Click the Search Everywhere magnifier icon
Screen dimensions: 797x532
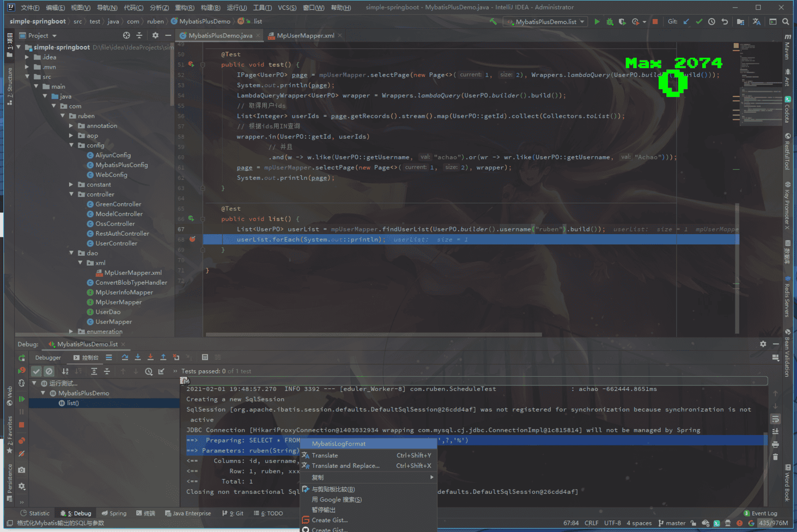tap(786, 22)
